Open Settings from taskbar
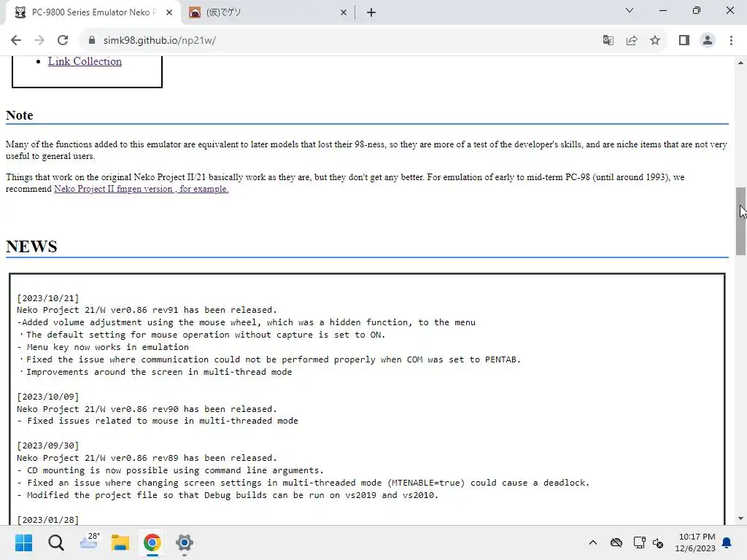747x560 pixels. (x=185, y=542)
